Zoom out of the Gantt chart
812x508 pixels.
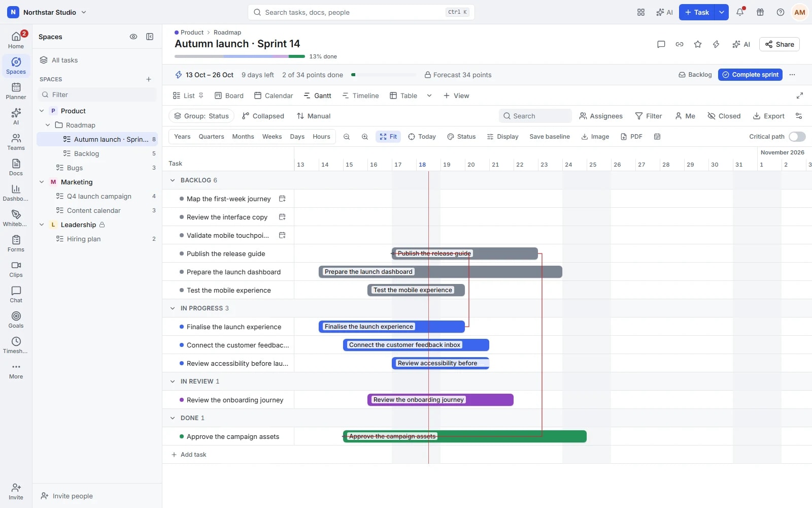coord(347,137)
